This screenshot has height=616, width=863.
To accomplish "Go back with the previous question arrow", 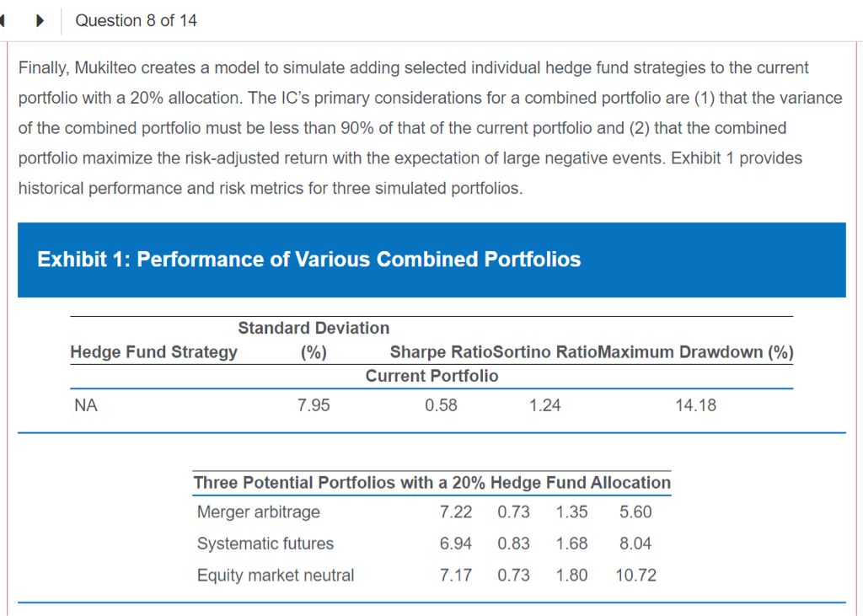I will (4, 20).
